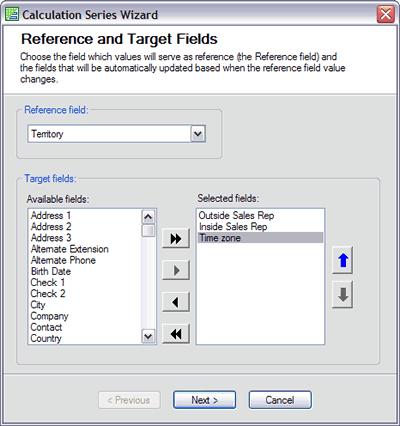Add highlighted field using single right arrow
Screen dimensions: 400x426
click(176, 270)
